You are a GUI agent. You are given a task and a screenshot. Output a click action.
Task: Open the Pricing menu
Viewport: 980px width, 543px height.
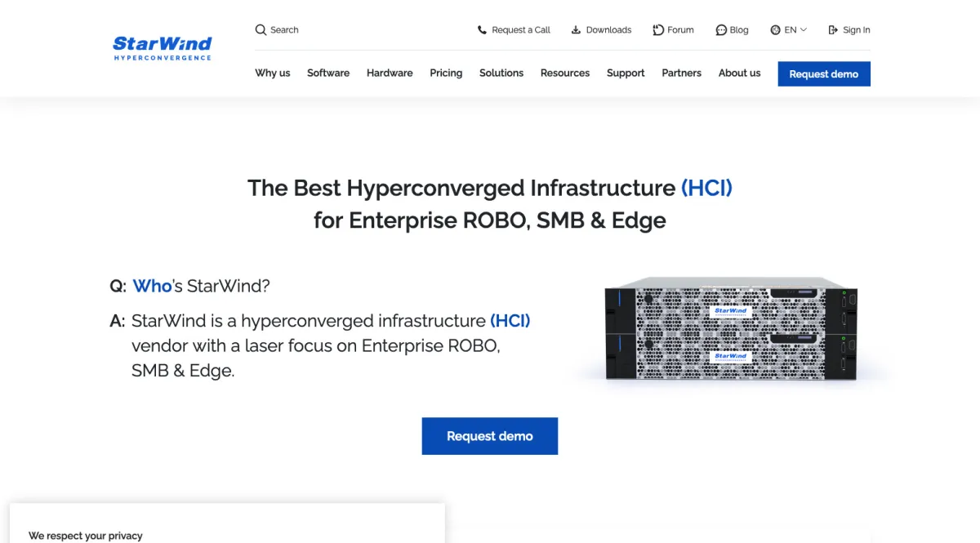click(x=446, y=73)
